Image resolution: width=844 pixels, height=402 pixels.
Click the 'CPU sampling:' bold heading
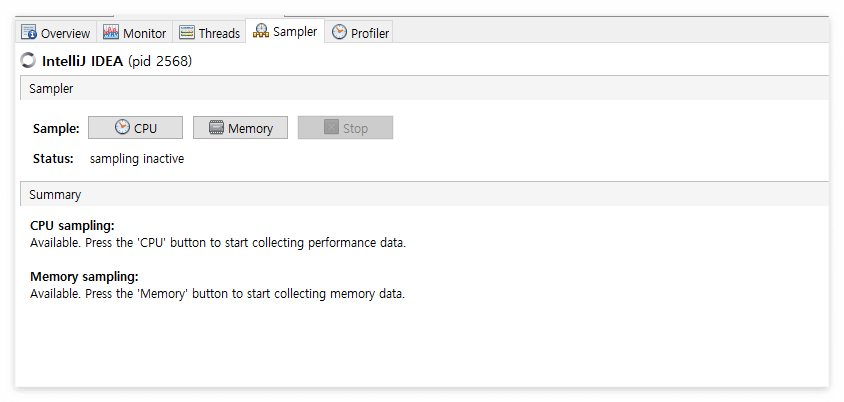(72, 225)
